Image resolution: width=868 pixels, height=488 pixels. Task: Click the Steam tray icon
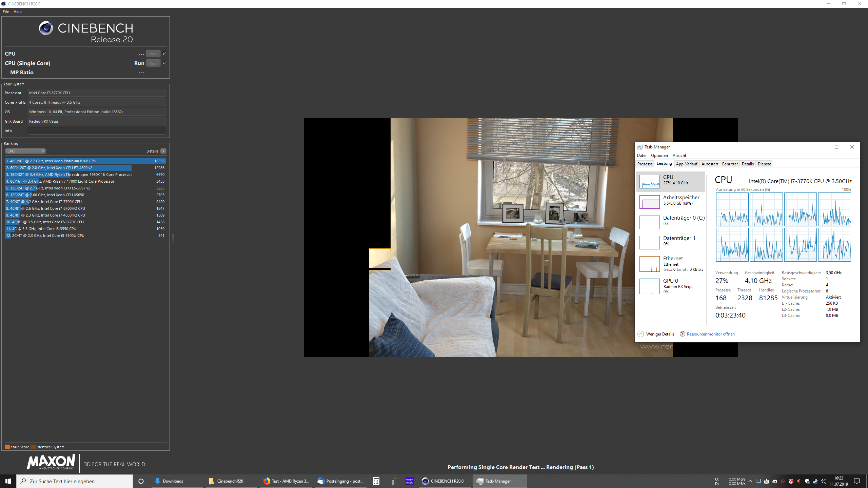(x=815, y=481)
